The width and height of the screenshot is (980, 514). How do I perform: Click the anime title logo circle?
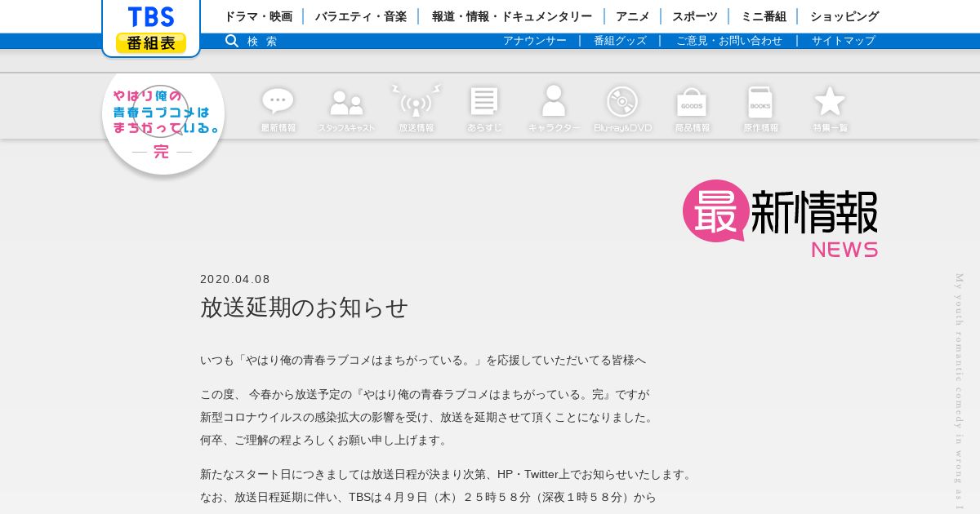[163, 122]
